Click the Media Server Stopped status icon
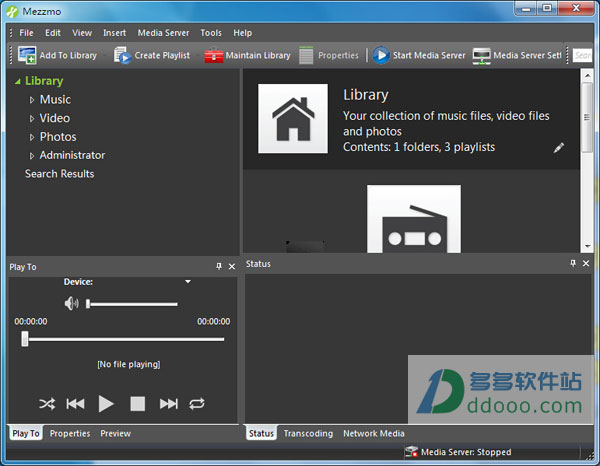The height and width of the screenshot is (466, 600). point(411,452)
